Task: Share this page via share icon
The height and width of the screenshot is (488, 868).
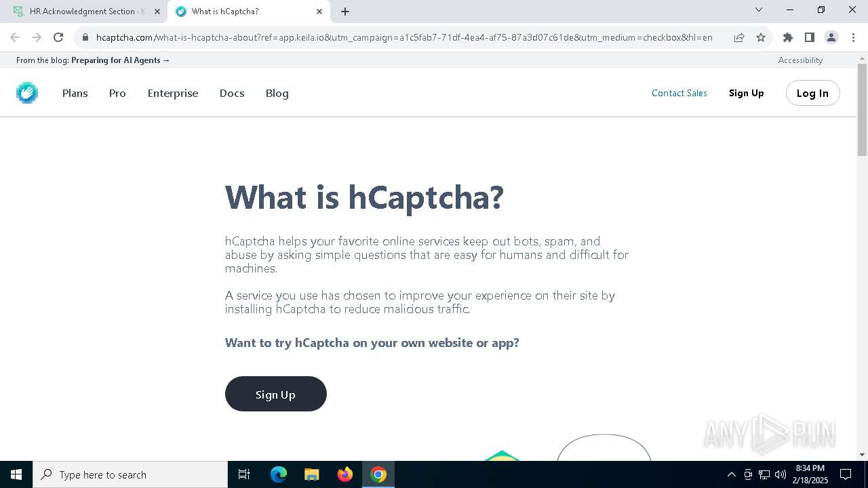Action: coord(739,37)
